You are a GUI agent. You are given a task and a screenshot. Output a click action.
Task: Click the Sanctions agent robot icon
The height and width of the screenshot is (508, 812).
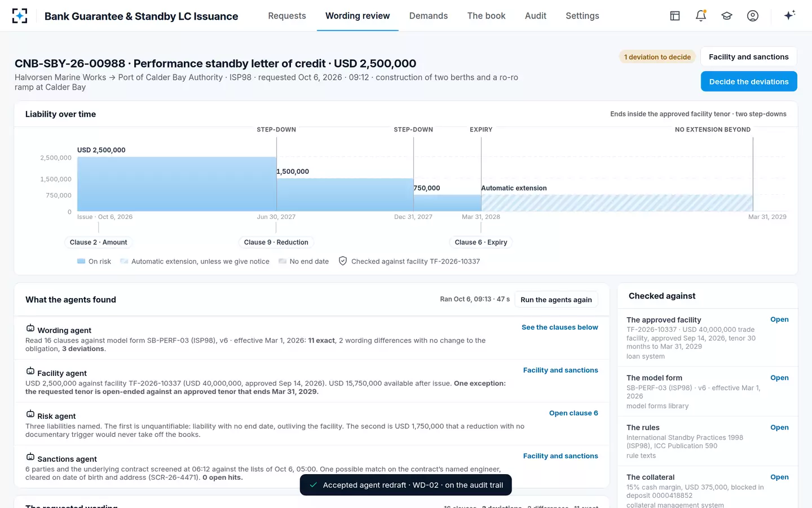pos(30,457)
